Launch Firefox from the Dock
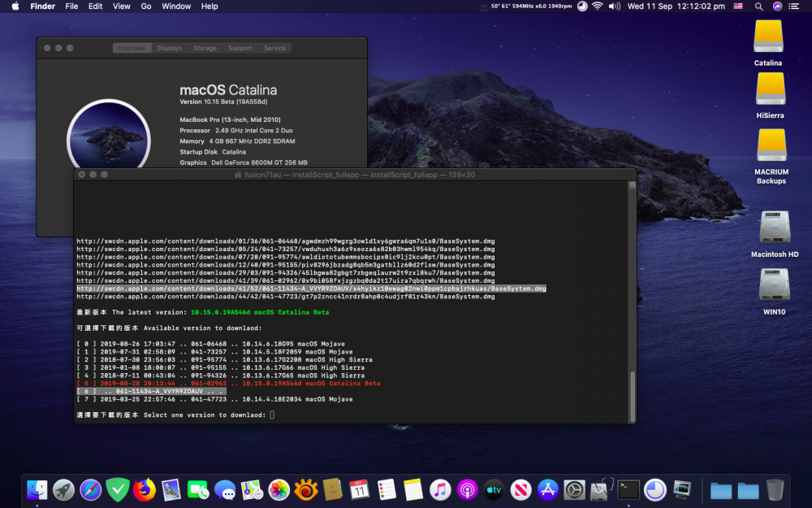Viewport: 812px width, 508px height. point(145,489)
